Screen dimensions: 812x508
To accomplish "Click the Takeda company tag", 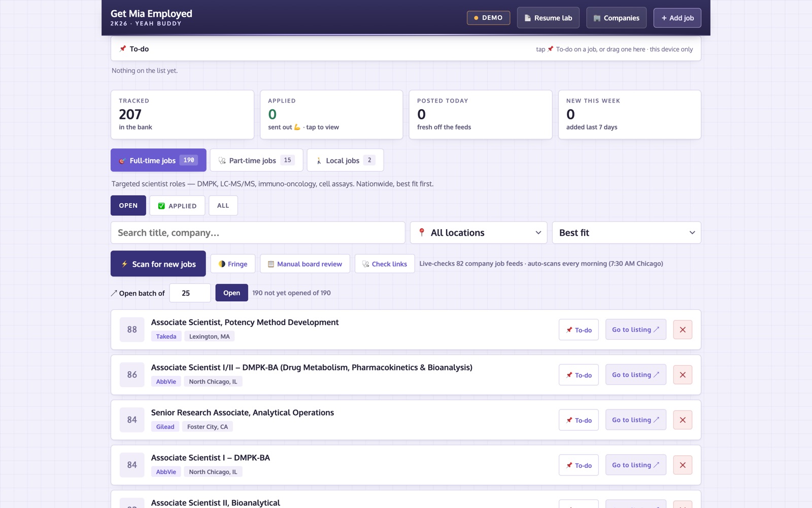I will (166, 336).
